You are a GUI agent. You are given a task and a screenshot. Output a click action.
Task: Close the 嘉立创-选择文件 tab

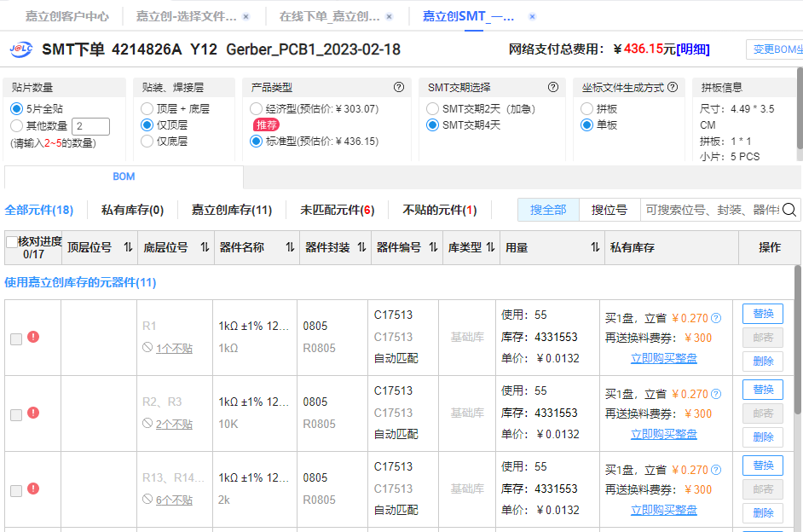(246, 17)
